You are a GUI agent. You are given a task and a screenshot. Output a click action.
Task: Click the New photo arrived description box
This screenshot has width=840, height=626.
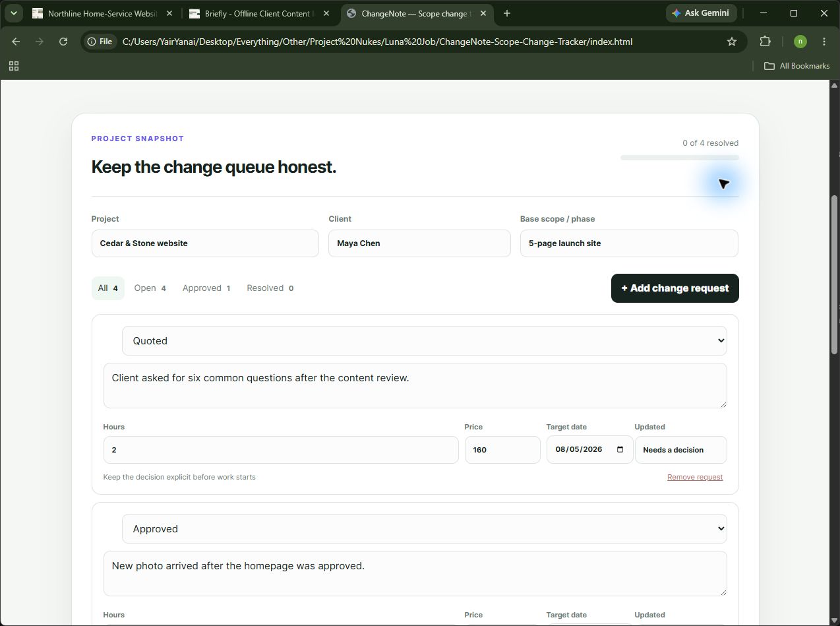coord(415,573)
